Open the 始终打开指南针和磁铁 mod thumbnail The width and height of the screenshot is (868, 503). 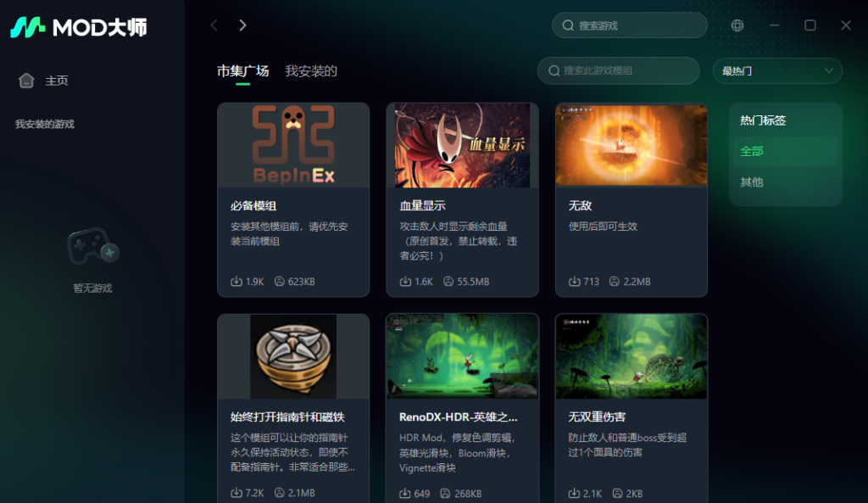tap(293, 356)
